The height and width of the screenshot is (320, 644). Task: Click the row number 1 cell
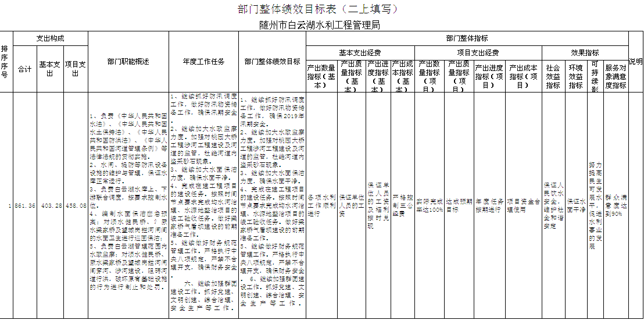pyautogui.click(x=6, y=205)
